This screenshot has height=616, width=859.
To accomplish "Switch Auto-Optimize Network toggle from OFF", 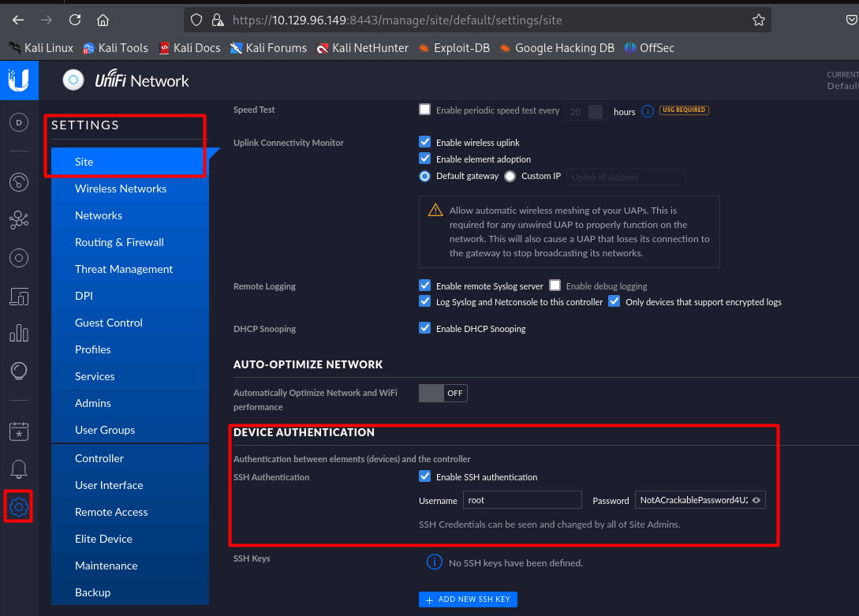I will pyautogui.click(x=443, y=393).
